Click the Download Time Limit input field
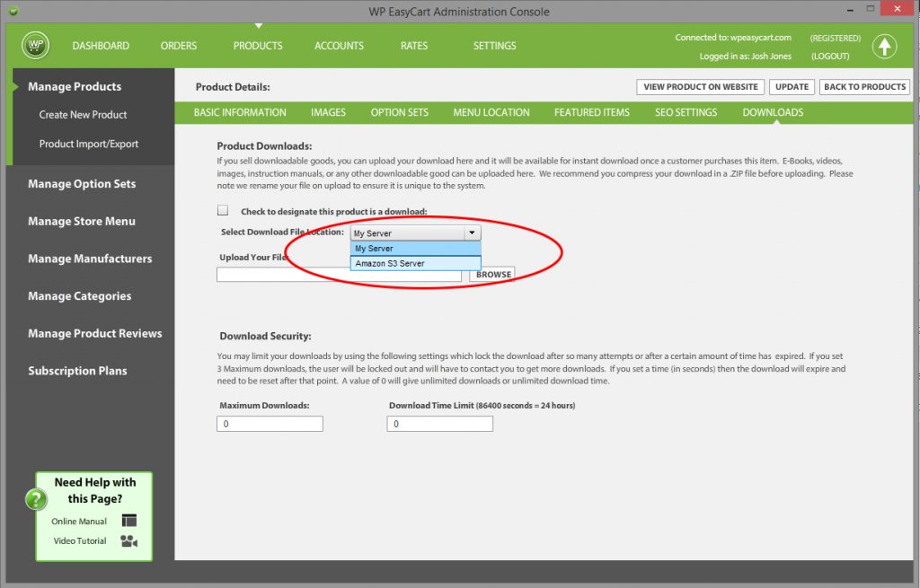 (440, 424)
